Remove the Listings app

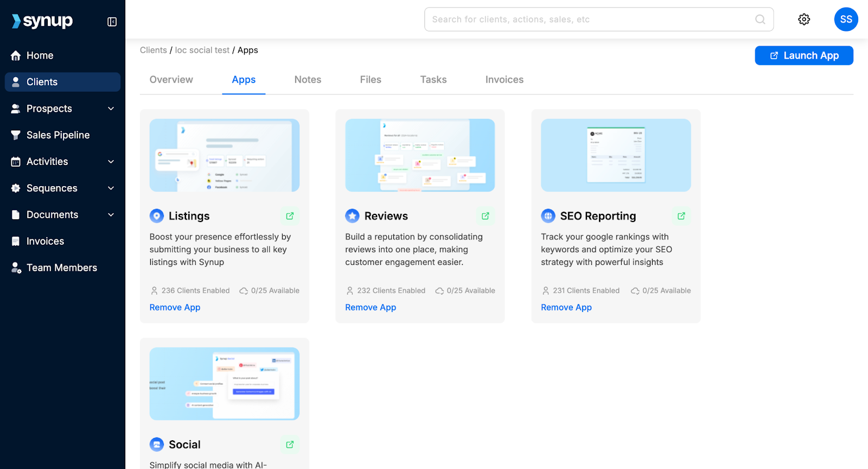coord(175,307)
